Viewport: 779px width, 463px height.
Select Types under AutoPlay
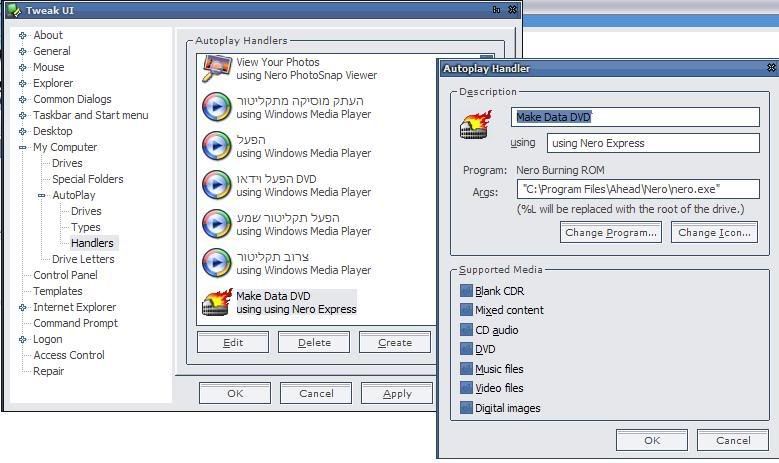[x=85, y=227]
